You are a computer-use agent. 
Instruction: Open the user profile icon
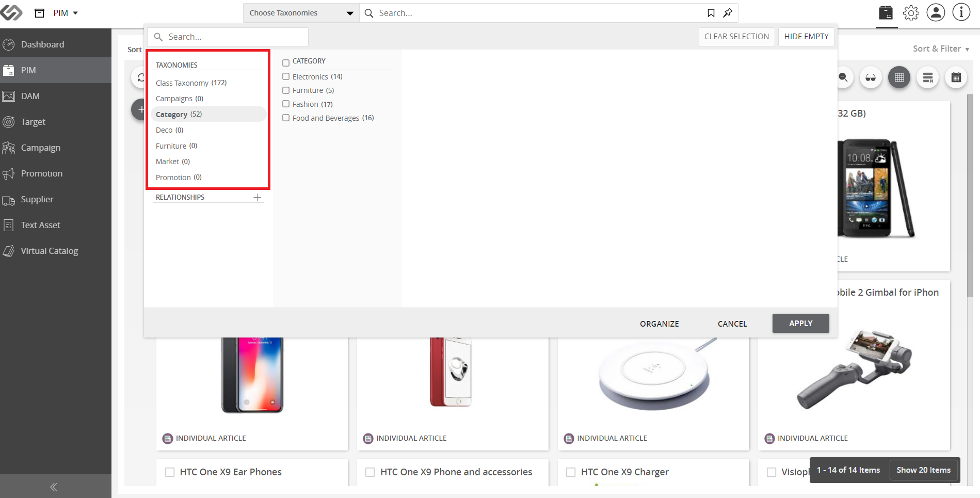point(936,12)
